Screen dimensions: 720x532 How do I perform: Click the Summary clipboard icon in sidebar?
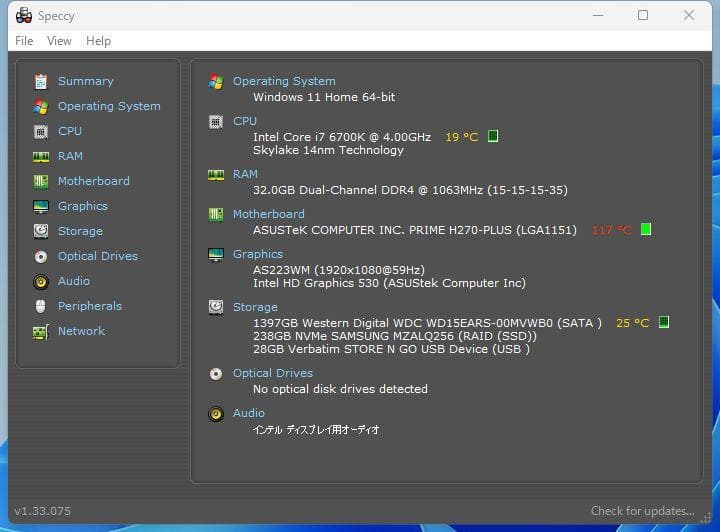tap(41, 81)
